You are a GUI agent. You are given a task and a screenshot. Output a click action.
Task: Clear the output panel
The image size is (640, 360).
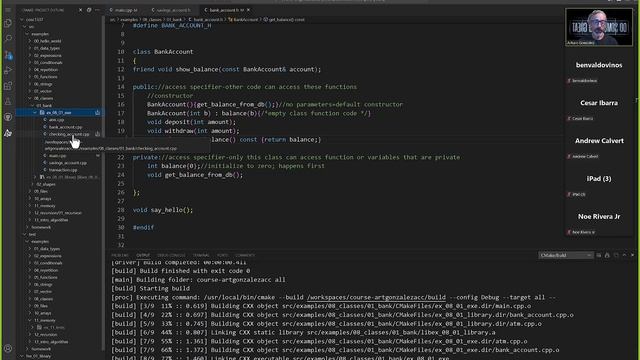(x=599, y=255)
